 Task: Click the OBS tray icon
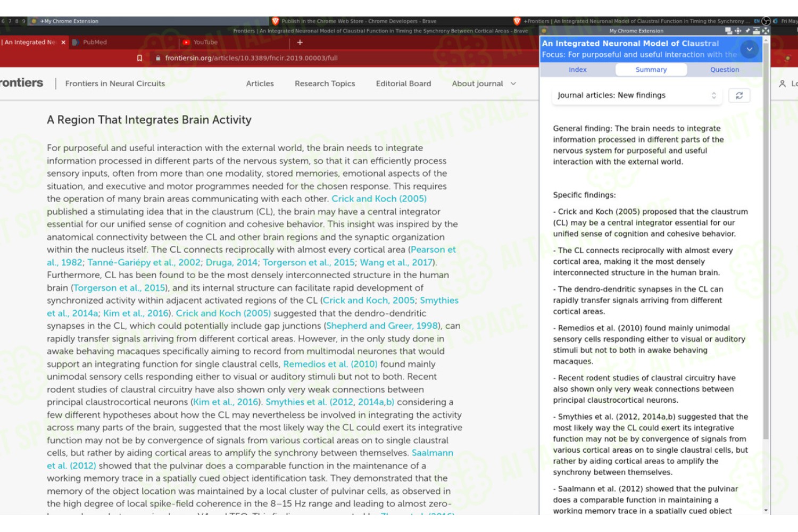click(x=766, y=21)
